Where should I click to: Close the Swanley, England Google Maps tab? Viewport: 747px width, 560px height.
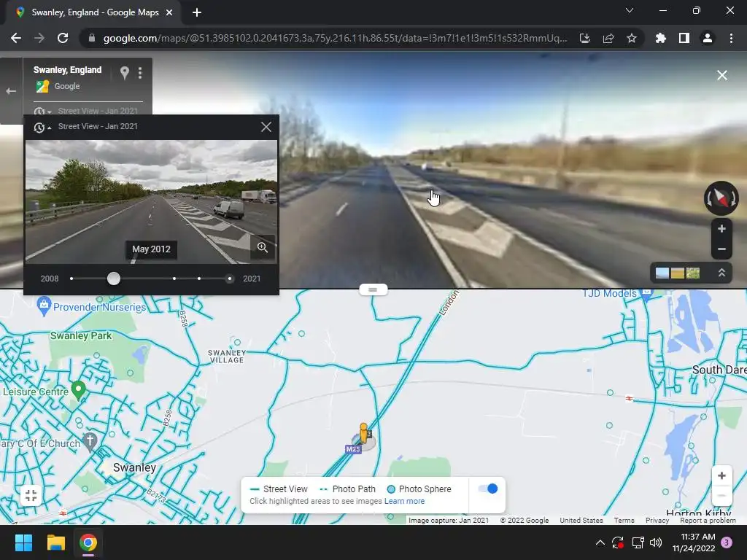(x=169, y=12)
